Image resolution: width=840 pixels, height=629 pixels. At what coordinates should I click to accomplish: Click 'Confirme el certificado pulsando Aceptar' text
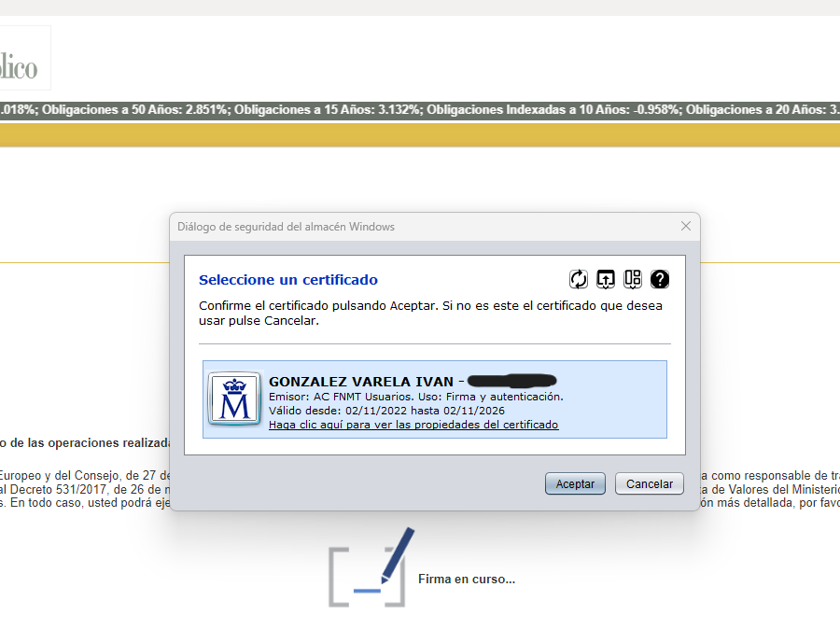(x=318, y=305)
